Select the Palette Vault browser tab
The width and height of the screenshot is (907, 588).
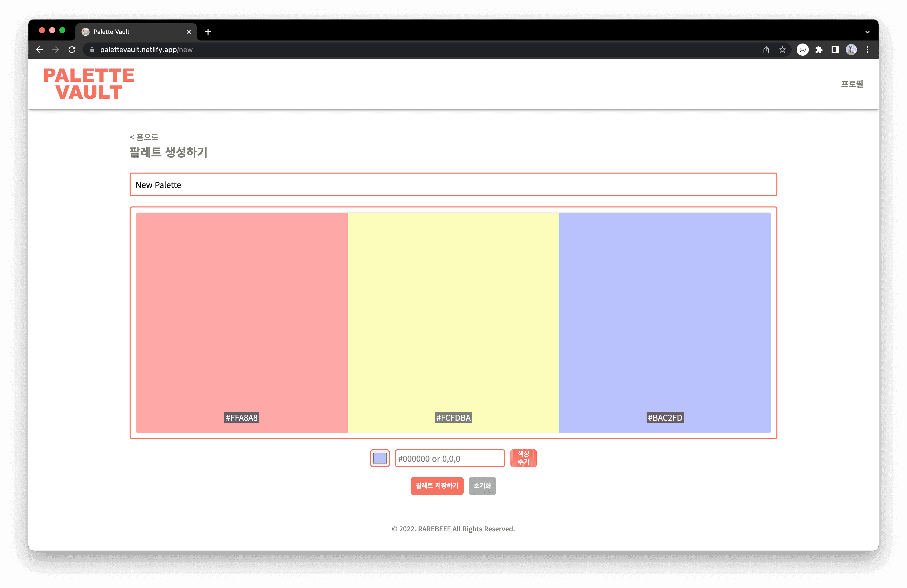(136, 32)
